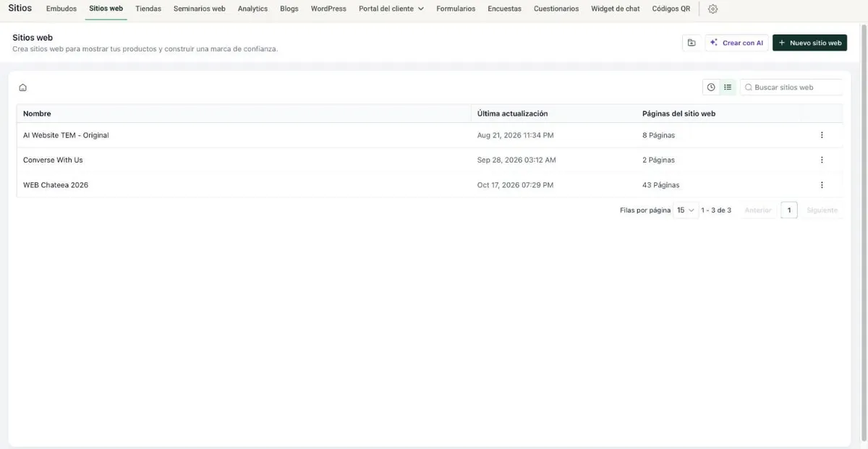
Task: Switch to the recent clock view
Action: pyautogui.click(x=711, y=87)
